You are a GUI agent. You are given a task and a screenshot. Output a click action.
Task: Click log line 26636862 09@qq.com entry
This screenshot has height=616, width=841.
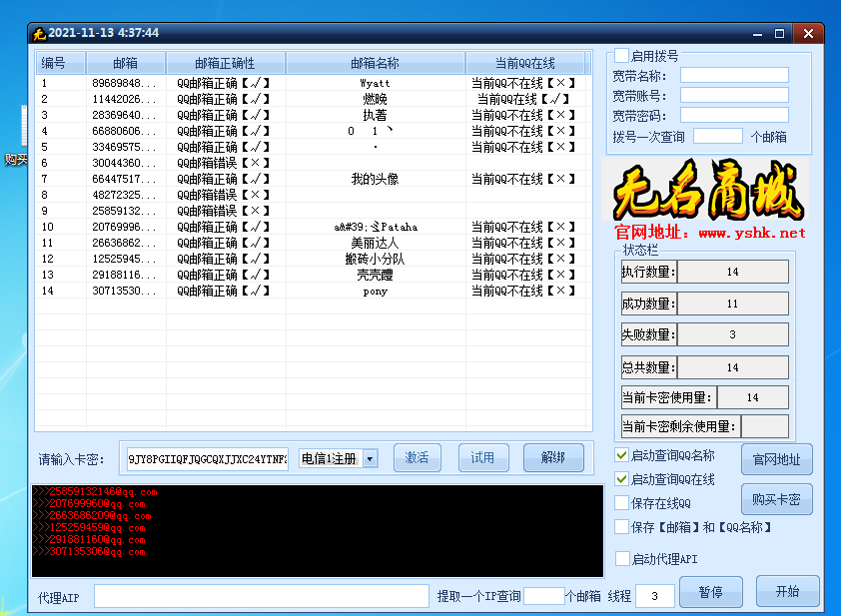92,516
